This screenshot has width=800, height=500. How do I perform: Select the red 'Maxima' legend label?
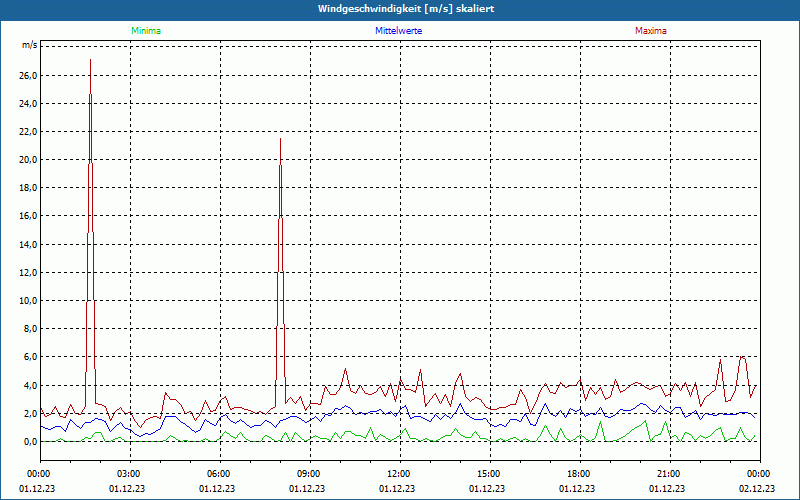pyautogui.click(x=651, y=31)
